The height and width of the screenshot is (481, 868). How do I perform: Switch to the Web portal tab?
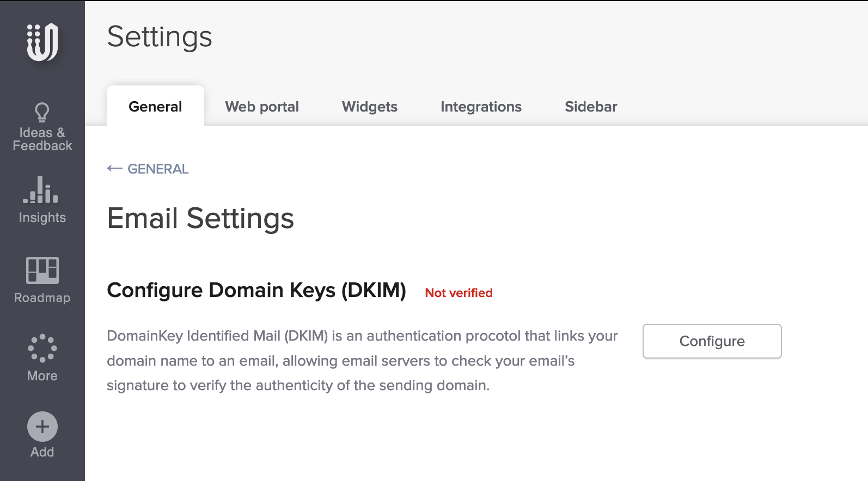click(x=262, y=107)
